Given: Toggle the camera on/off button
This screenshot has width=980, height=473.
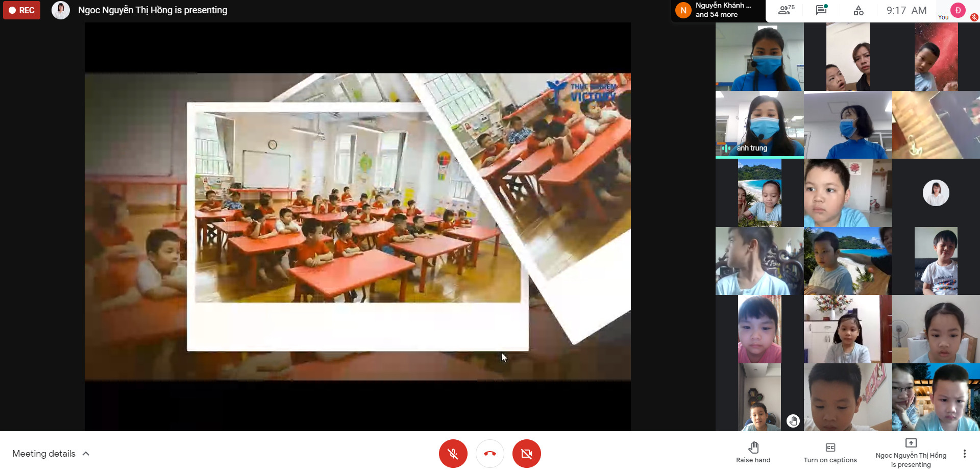Looking at the screenshot, I should click(x=526, y=454).
